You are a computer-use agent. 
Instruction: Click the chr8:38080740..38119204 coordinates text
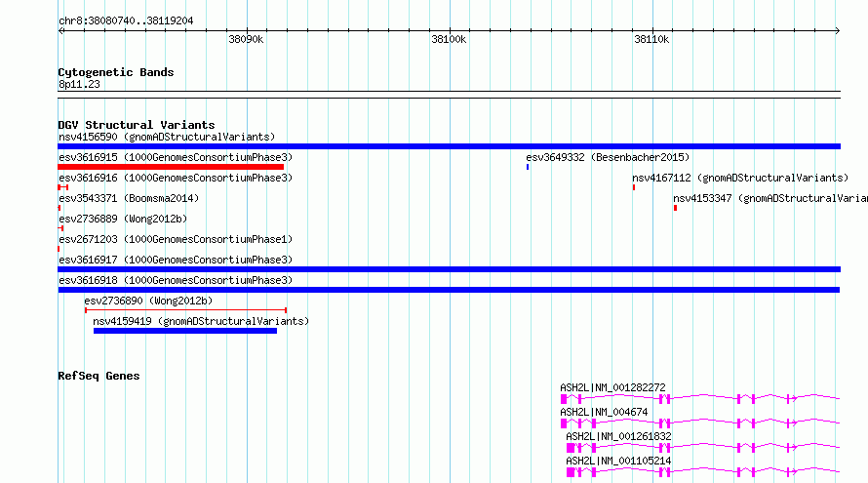pos(126,21)
